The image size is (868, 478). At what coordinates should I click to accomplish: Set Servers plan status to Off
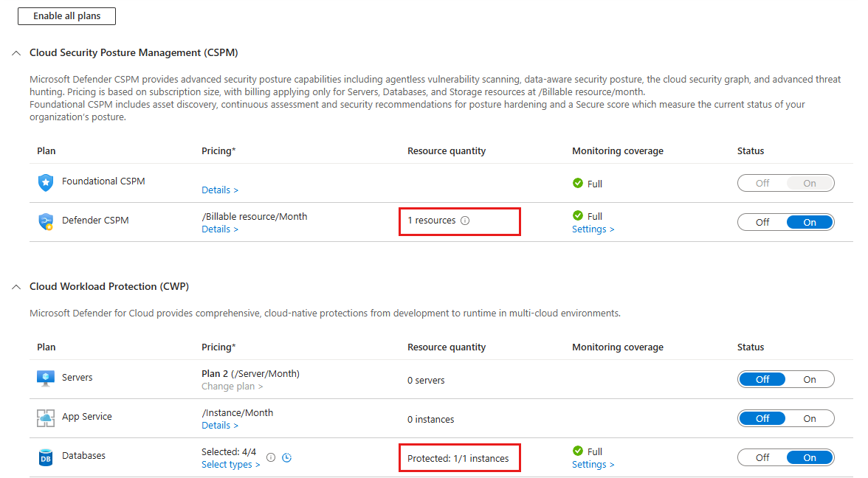pos(762,379)
